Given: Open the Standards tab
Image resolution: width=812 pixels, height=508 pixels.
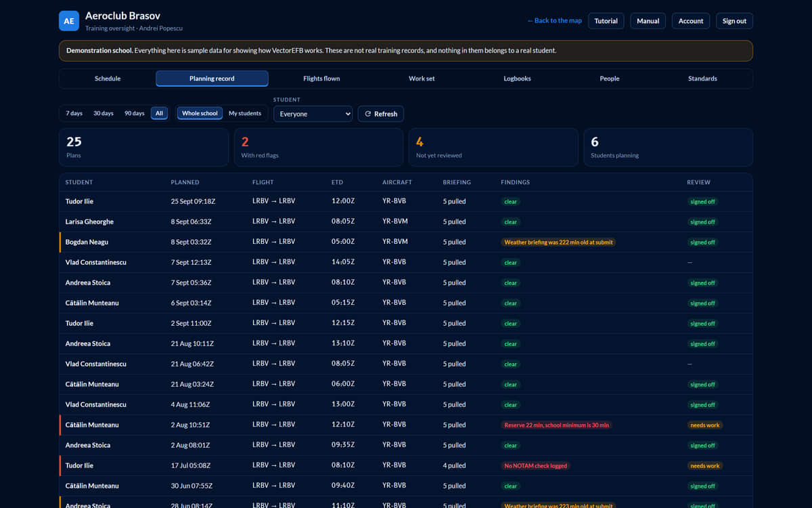Looking at the screenshot, I should tap(702, 79).
